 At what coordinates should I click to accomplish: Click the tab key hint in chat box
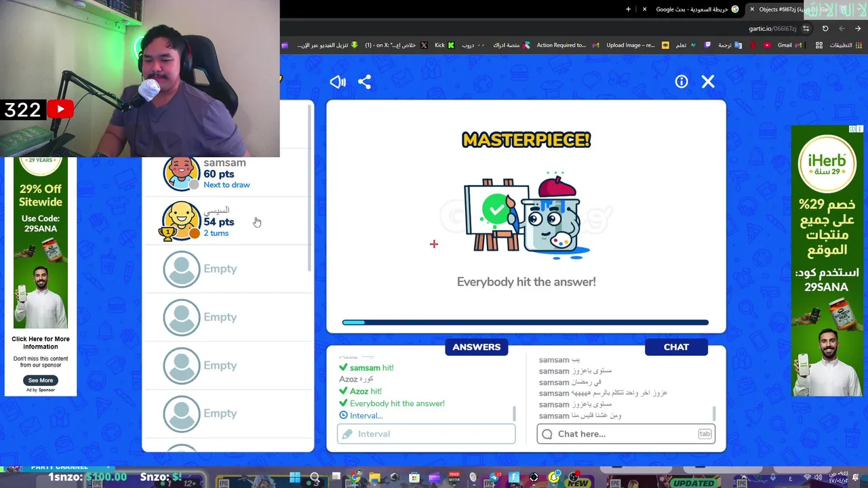(x=705, y=434)
